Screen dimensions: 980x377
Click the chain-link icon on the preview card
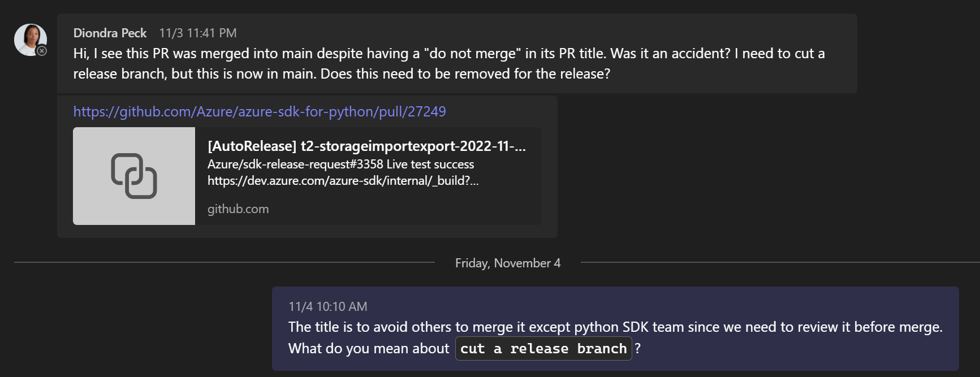click(133, 176)
